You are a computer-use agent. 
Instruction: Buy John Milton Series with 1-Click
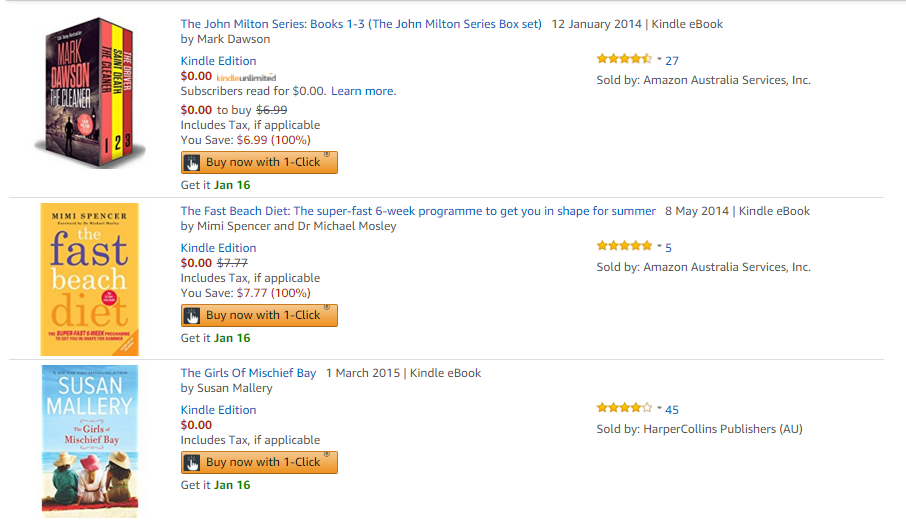pos(259,162)
